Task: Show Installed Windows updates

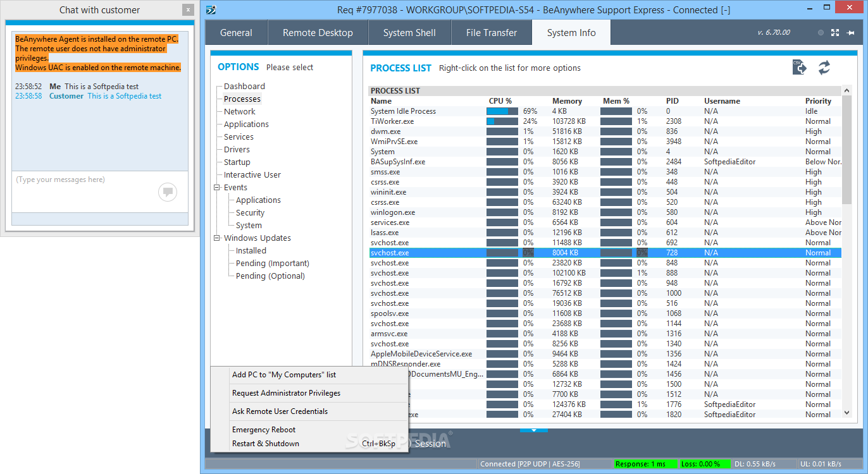Action: pyautogui.click(x=251, y=250)
